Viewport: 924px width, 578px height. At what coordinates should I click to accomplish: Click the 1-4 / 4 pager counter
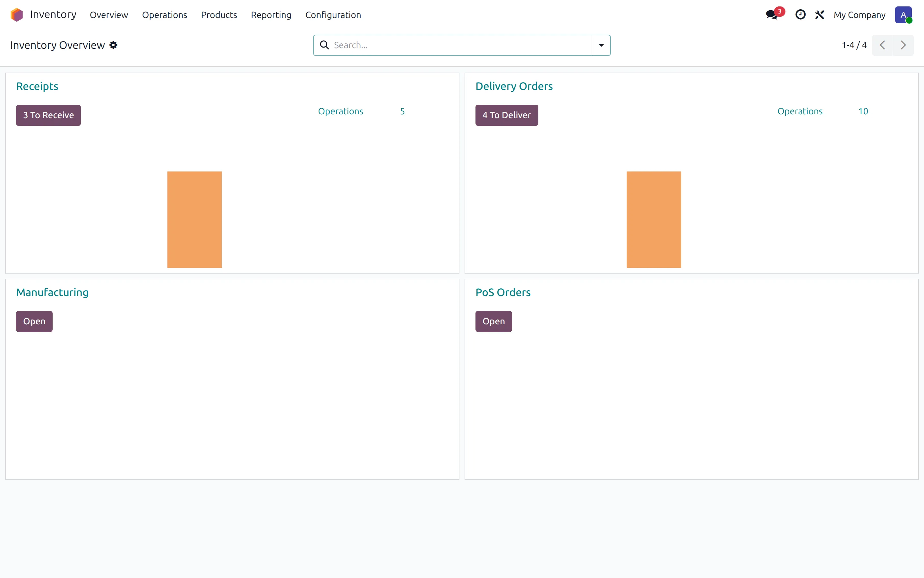point(854,45)
